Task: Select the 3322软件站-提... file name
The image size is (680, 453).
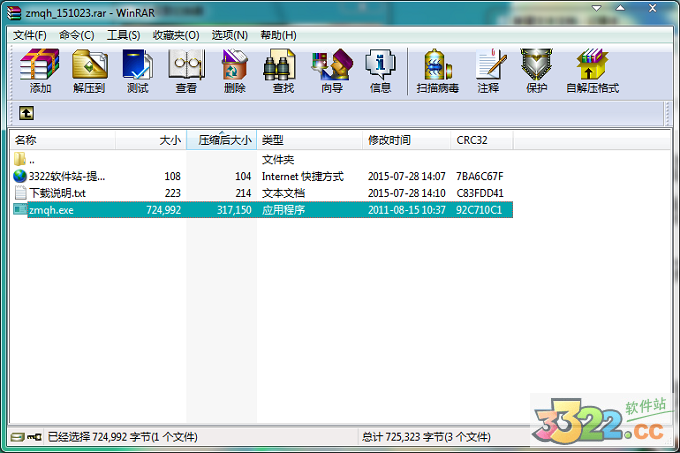Action: click(67, 176)
